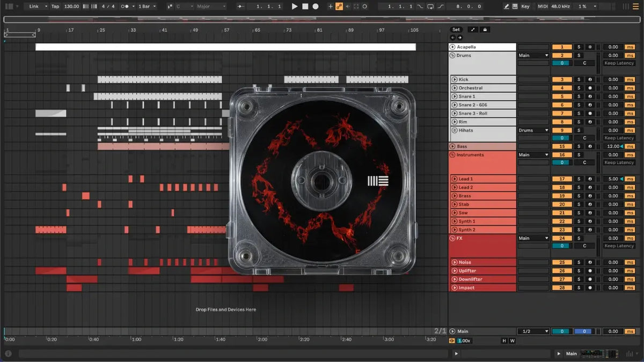Open the quantization menu showing 1 Bar
This screenshot has height=362, width=644.
tap(147, 6)
